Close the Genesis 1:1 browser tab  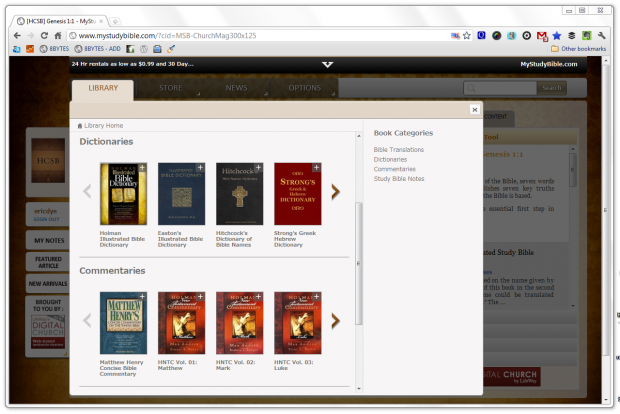pos(101,21)
